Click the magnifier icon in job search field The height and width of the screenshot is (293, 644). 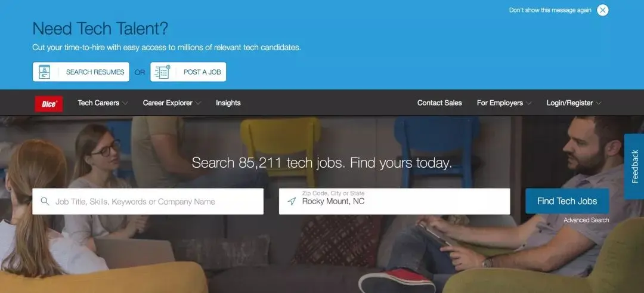coord(45,201)
